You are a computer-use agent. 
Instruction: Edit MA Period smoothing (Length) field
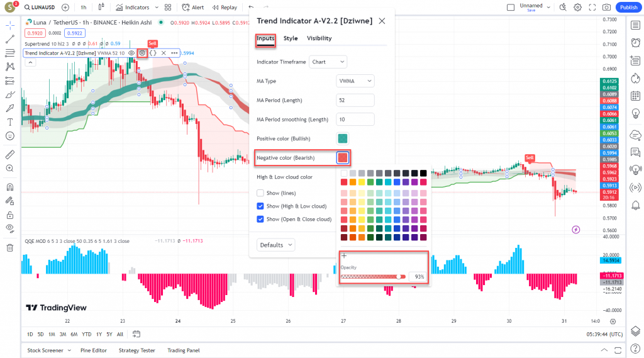tap(355, 119)
